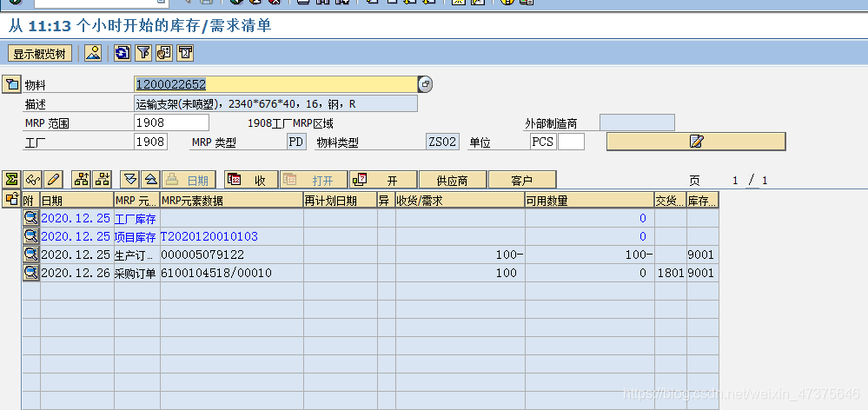Click the 打开 button
Screen dimensions: 868x410
click(314, 180)
